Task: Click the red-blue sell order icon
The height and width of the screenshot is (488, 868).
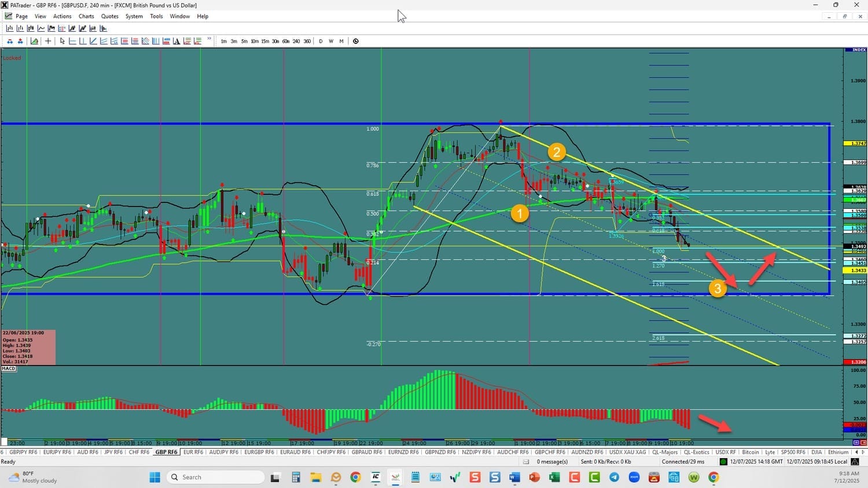Action: tap(20, 41)
